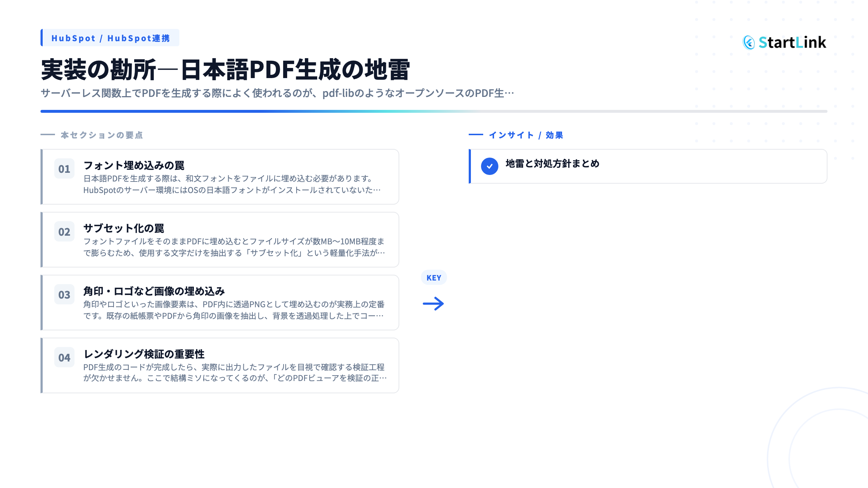868x488 pixels.
Task: Select the HubSpot / HubSpot連携 tag
Action: [110, 38]
